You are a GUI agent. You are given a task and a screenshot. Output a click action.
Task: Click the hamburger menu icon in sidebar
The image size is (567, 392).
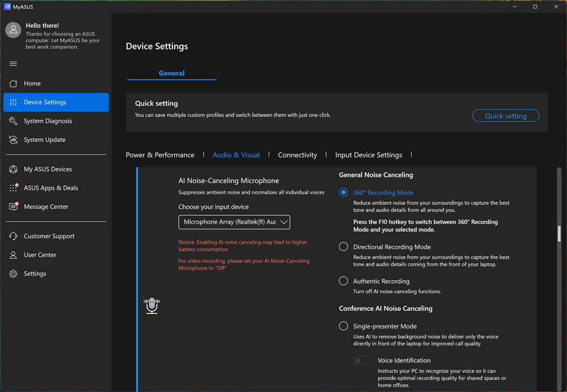coord(13,63)
